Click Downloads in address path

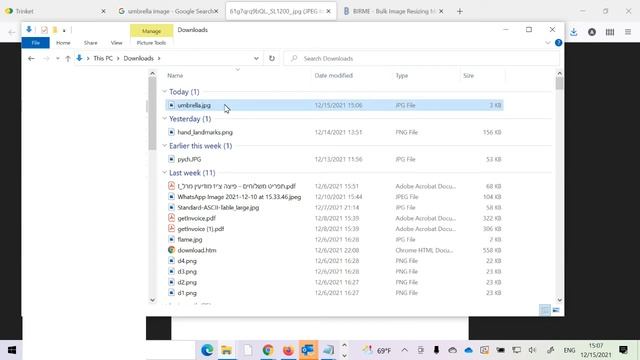[139, 58]
